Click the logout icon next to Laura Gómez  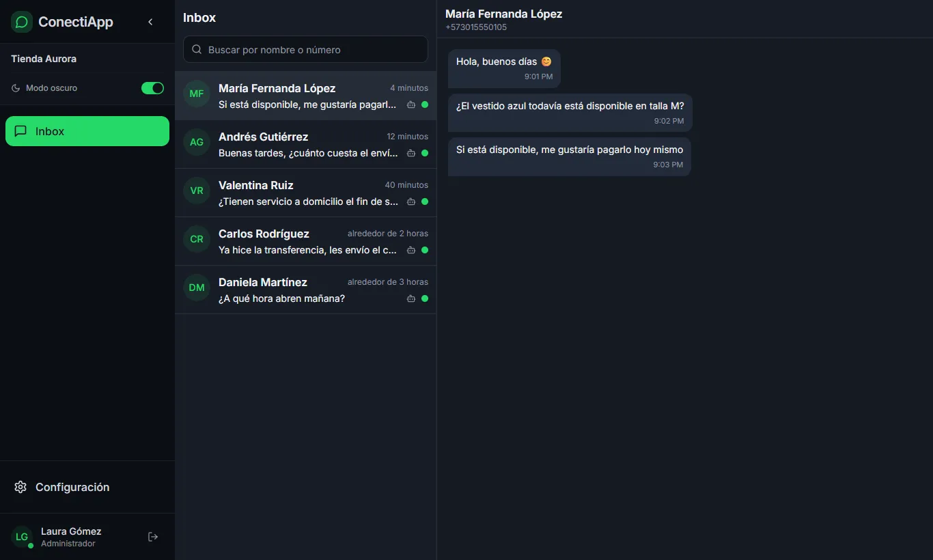point(153,537)
